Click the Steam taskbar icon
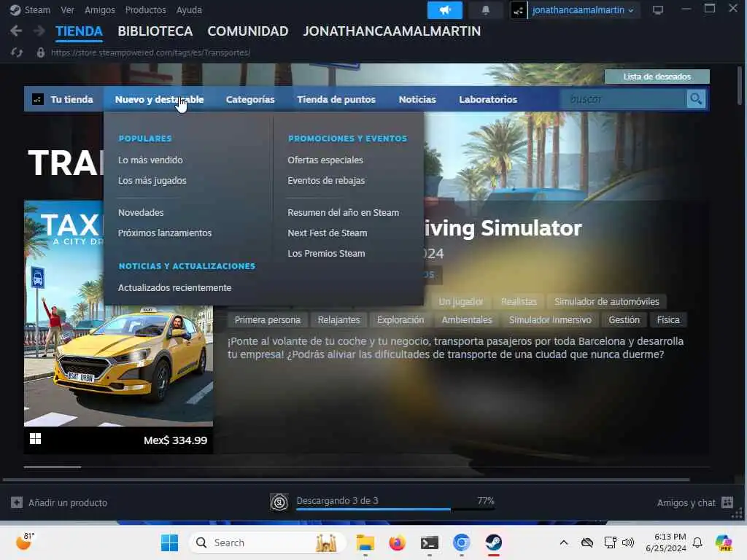The image size is (747, 560). [x=494, y=542]
